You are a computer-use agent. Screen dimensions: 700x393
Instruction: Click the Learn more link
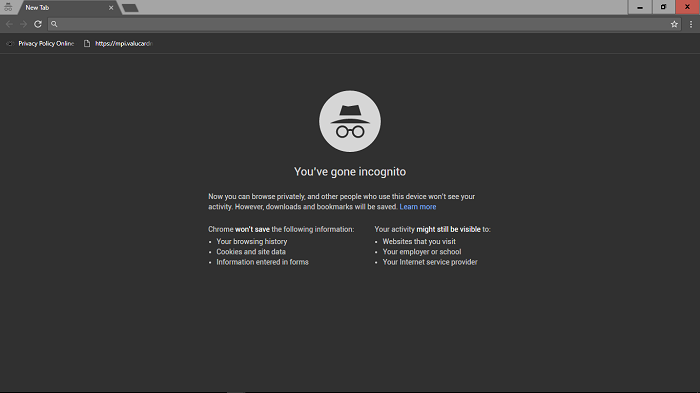pos(418,207)
